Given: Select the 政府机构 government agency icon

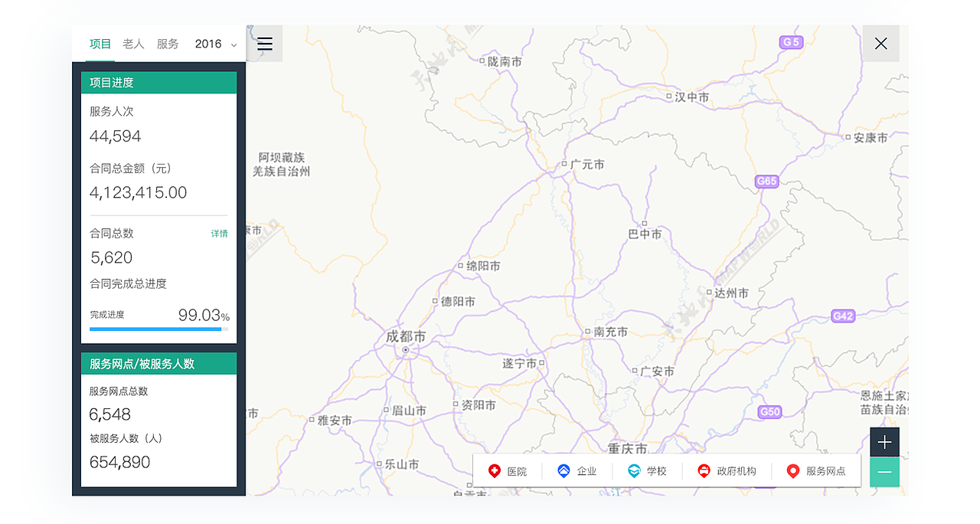Looking at the screenshot, I should tap(705, 470).
